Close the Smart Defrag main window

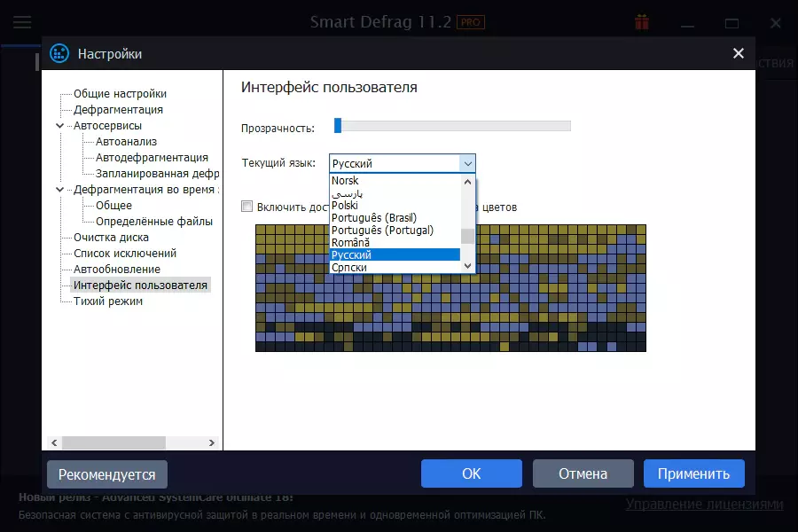click(x=775, y=23)
